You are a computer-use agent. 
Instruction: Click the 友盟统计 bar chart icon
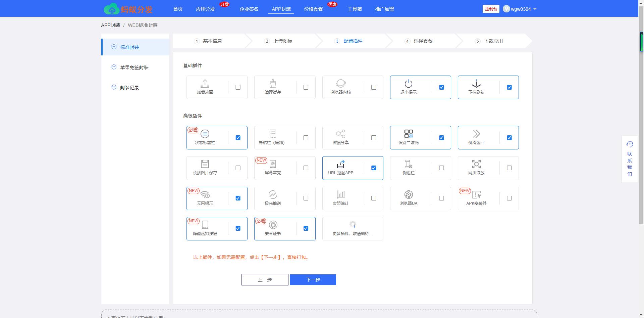click(340, 194)
